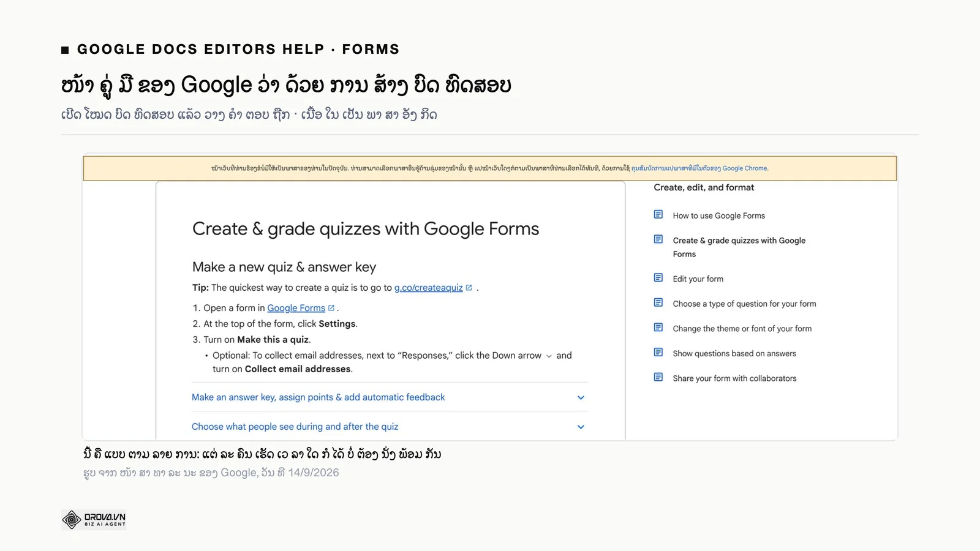Click the 'GOOGLE DOCS EDITORS HELP · FORMS' header text
This screenshot has width=980, height=551.
(238, 50)
